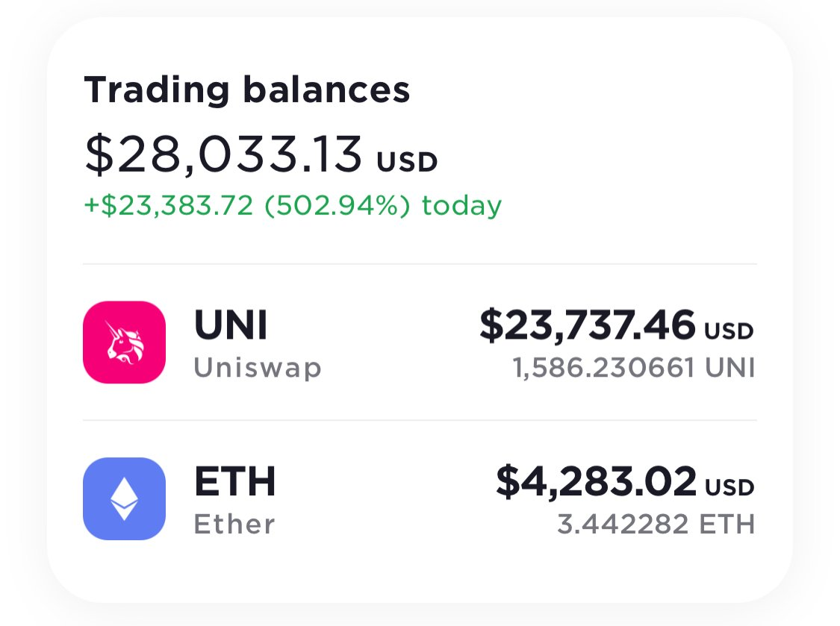Select the ETH ticker label
Image resolution: width=840 pixels, height=626 pixels.
coord(234,481)
